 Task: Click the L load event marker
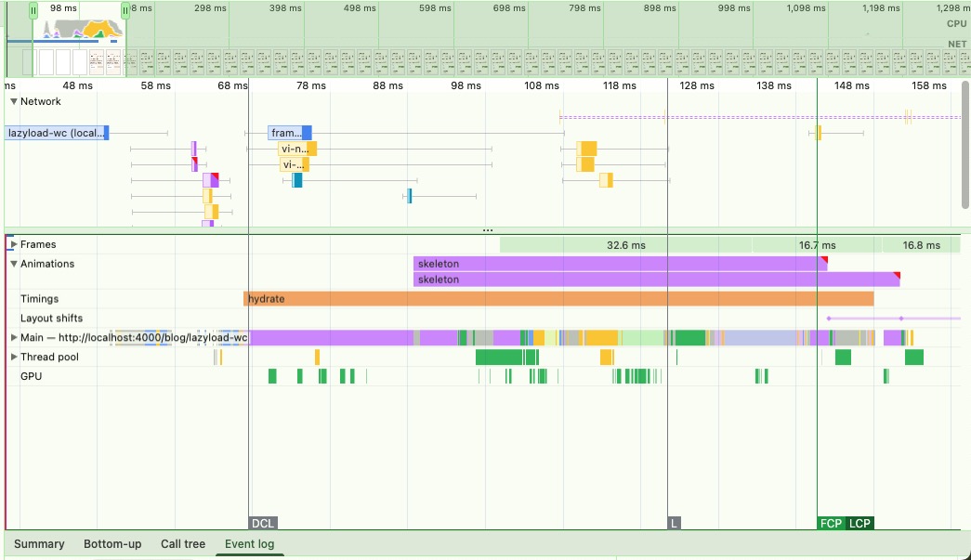coord(674,524)
